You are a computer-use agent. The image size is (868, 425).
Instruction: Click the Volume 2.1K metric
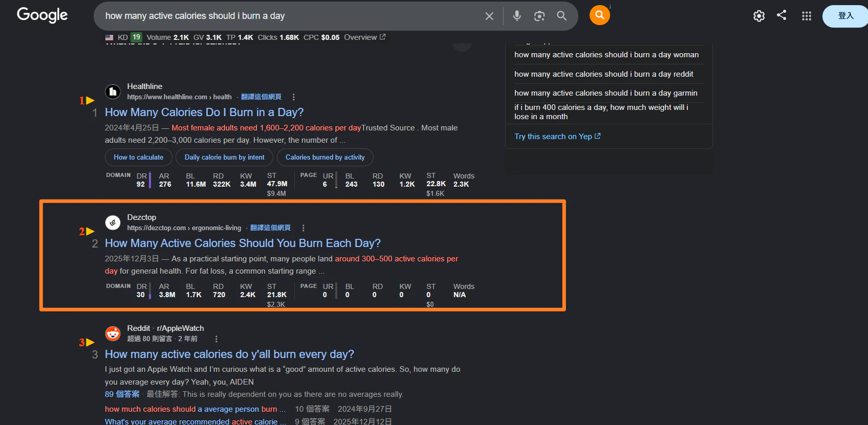click(x=168, y=37)
